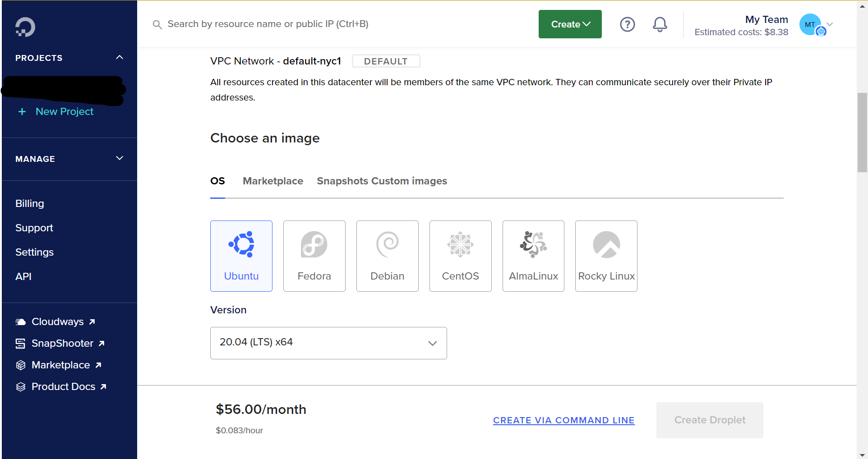Click the $0.083/hour price text

click(239, 431)
